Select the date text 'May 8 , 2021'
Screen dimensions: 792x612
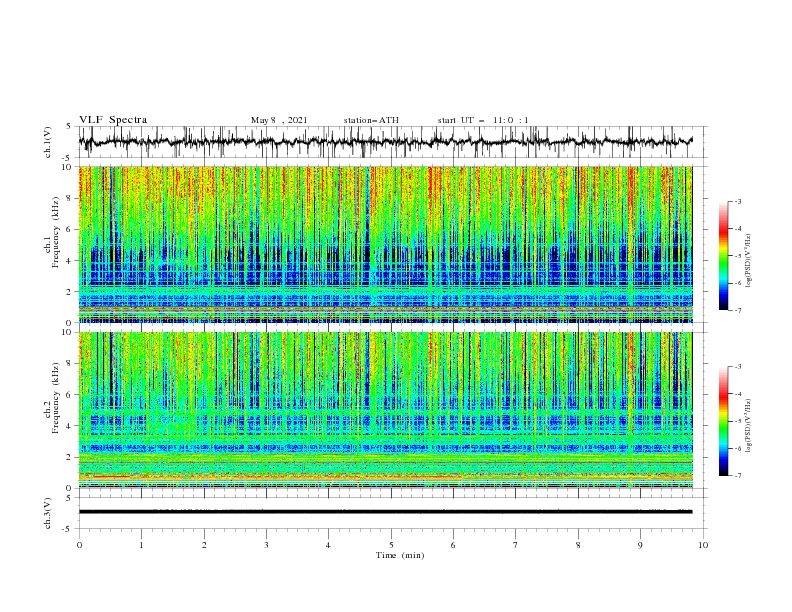pyautogui.click(x=279, y=120)
